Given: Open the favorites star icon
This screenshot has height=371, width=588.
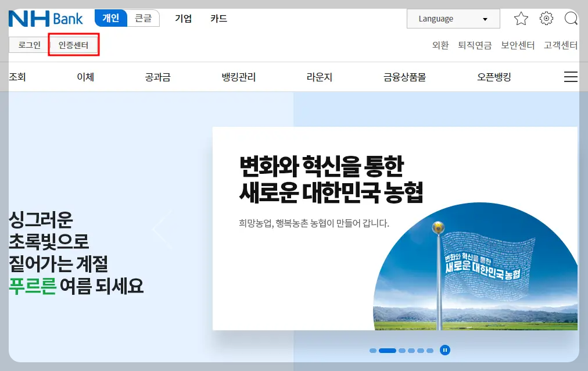Looking at the screenshot, I should [x=521, y=18].
